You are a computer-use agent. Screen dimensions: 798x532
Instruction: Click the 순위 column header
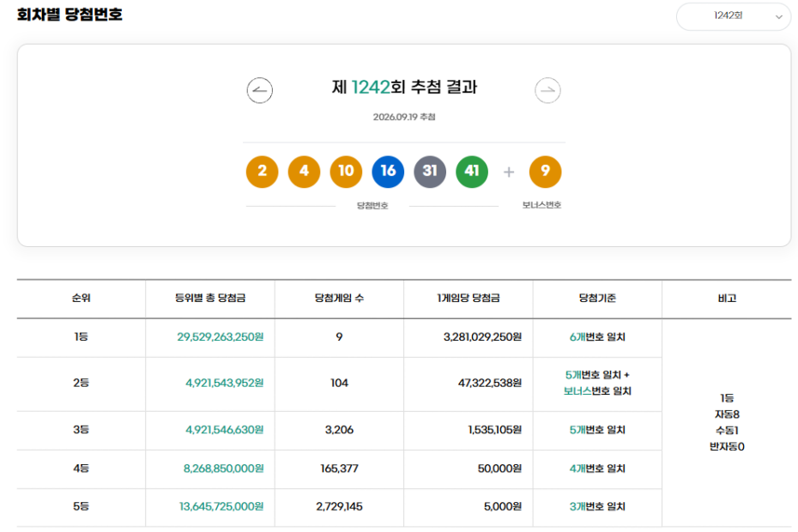pyautogui.click(x=81, y=299)
